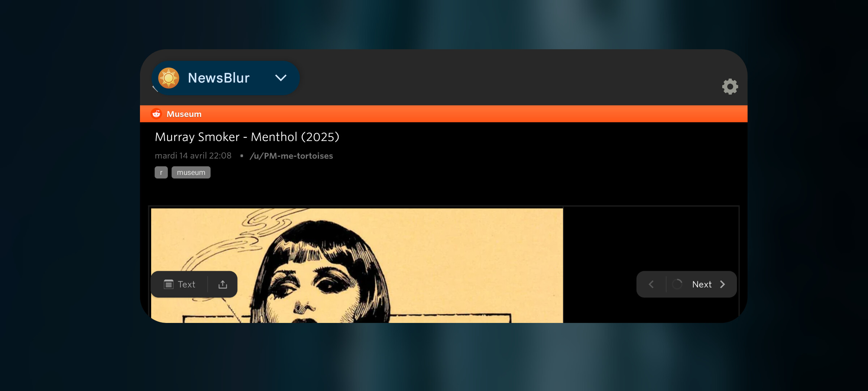
Task: Click the orange Museum feed header bar
Action: point(443,114)
